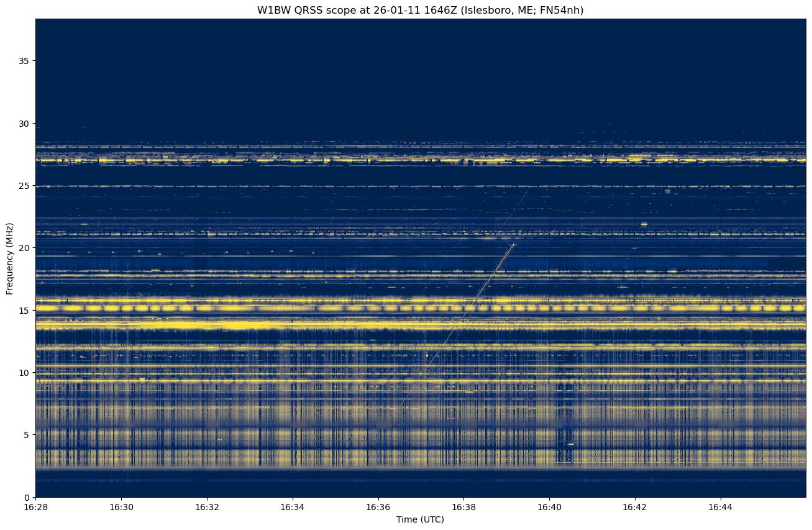Click the 30 MHz frequency tick label

(24, 124)
